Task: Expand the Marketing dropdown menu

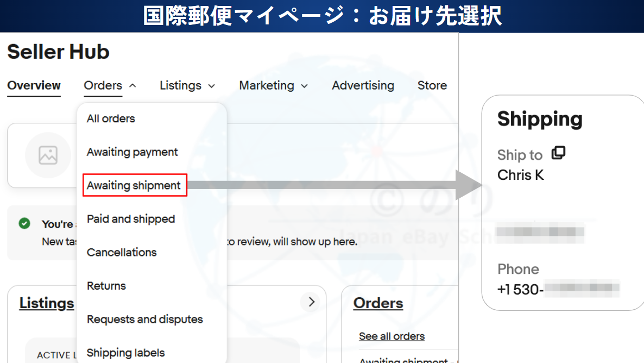Action: click(x=273, y=86)
